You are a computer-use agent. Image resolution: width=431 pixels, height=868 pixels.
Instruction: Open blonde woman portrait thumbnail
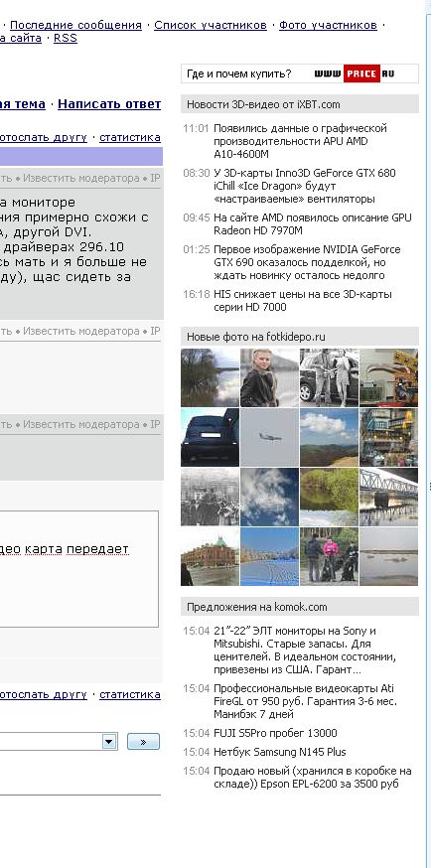pos(269,377)
